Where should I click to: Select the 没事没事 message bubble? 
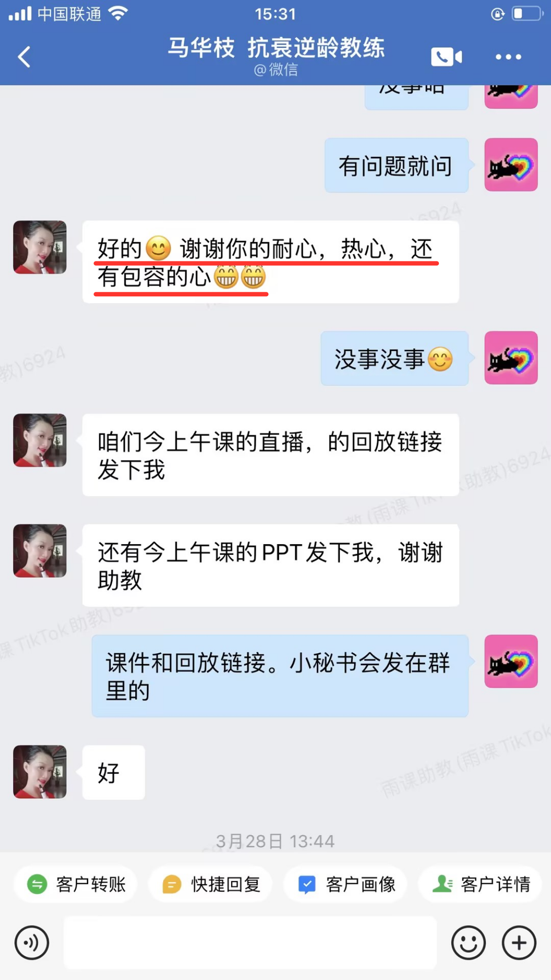click(394, 359)
